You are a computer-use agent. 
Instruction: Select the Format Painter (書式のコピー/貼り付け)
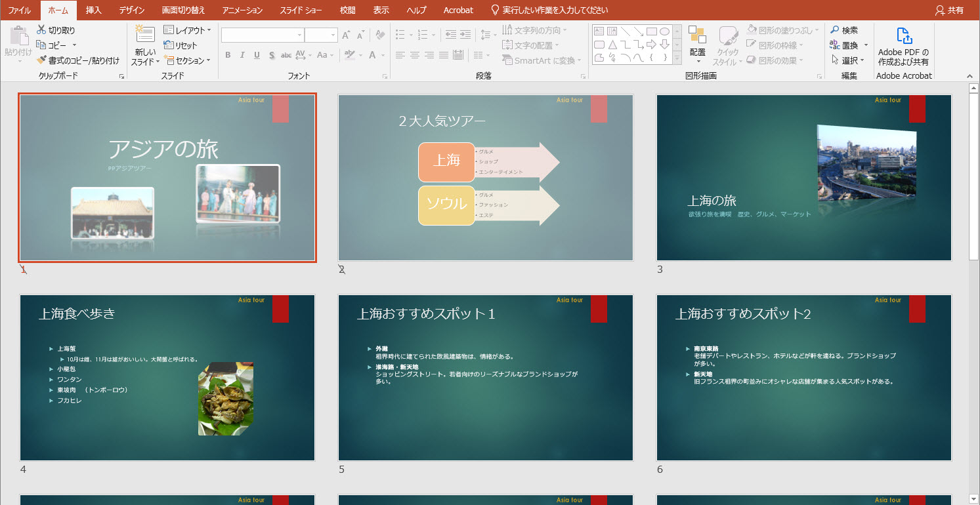point(78,60)
